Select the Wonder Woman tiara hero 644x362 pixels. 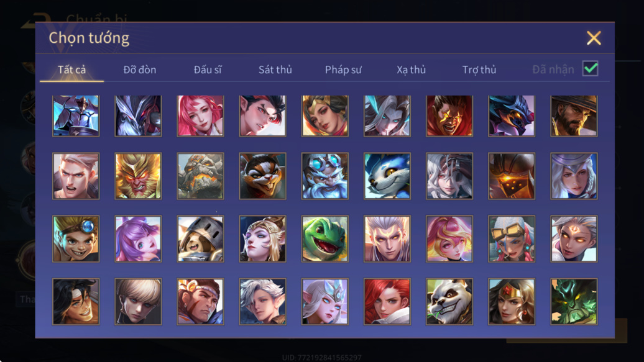click(x=512, y=302)
